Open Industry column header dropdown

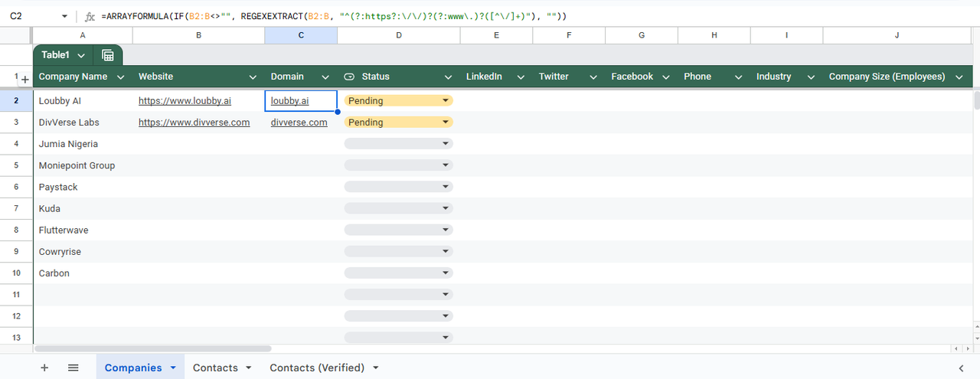click(811, 77)
